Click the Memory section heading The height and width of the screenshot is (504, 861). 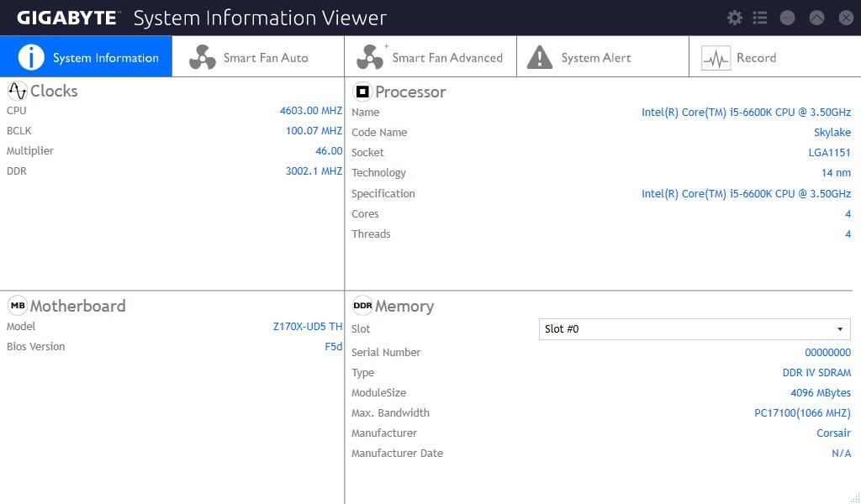point(404,306)
